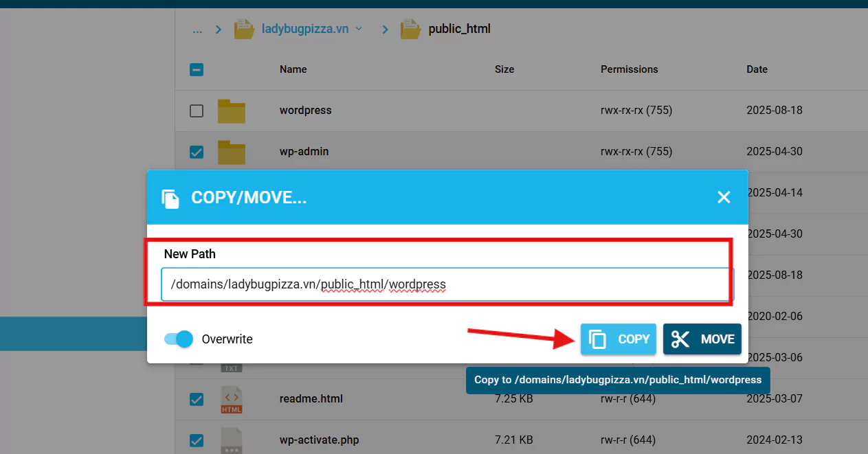Screen dimensions: 868x454
Task: Click wp-activate.php date 2024-02-13
Action: 775,440
